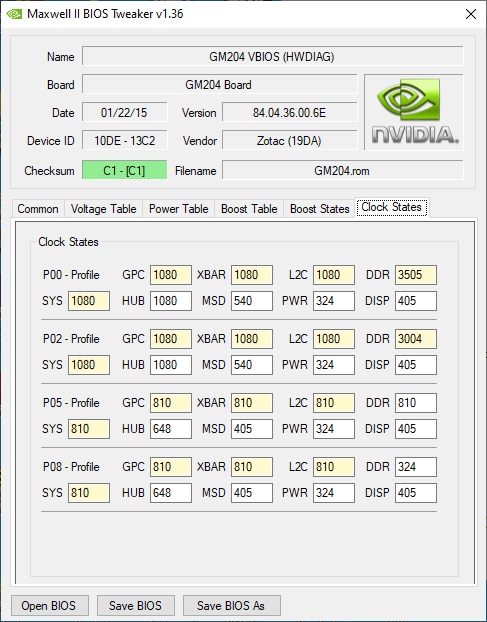Open the Power Table tab
This screenshot has height=622, width=487.
pos(178,209)
